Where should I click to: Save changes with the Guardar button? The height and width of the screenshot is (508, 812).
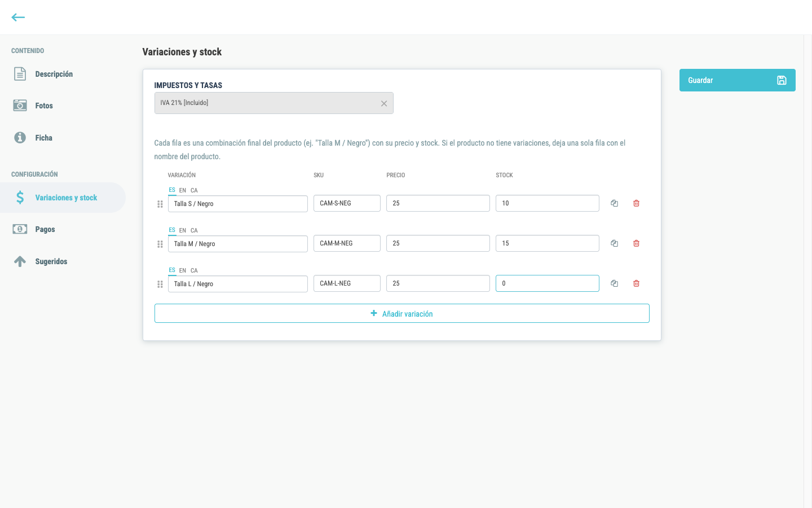pos(738,80)
